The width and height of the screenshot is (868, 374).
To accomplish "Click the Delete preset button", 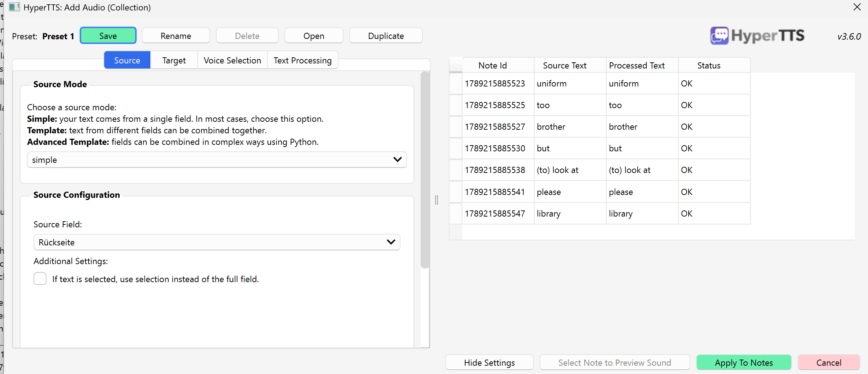I will click(x=247, y=36).
